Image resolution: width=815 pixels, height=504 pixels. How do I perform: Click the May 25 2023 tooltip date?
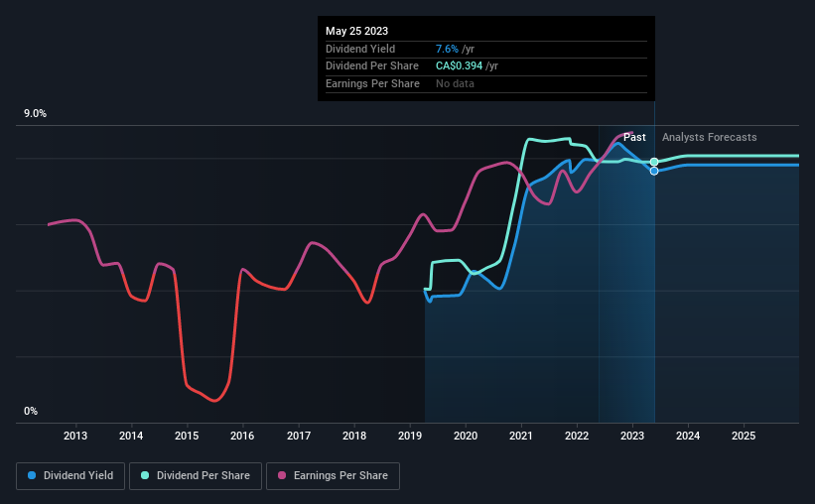click(357, 31)
